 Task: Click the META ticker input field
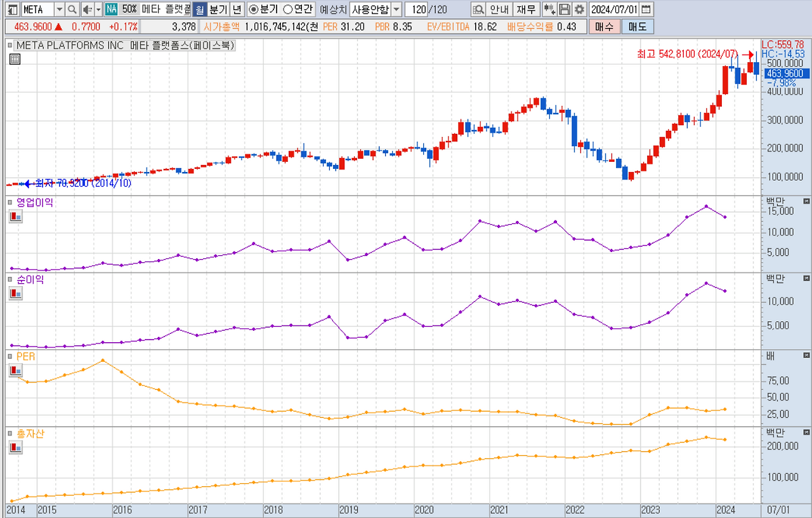[x=37, y=10]
